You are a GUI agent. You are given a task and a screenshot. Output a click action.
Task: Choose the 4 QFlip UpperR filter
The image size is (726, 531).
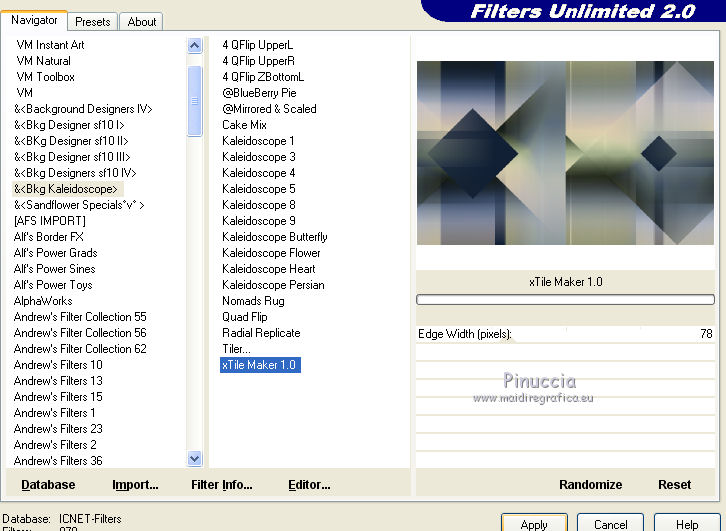(x=258, y=61)
